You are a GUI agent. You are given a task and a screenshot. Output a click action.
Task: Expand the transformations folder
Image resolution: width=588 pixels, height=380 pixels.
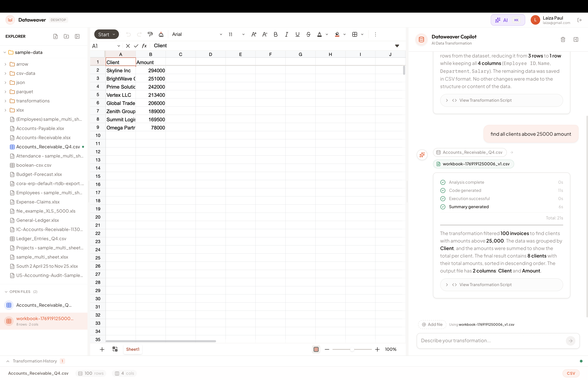point(5,101)
